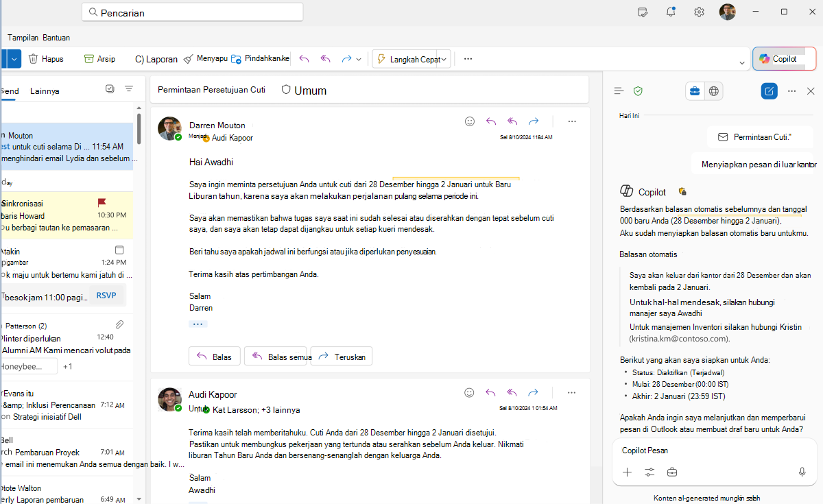Open the Tampilan menu tab
823x504 pixels.
pyautogui.click(x=23, y=38)
